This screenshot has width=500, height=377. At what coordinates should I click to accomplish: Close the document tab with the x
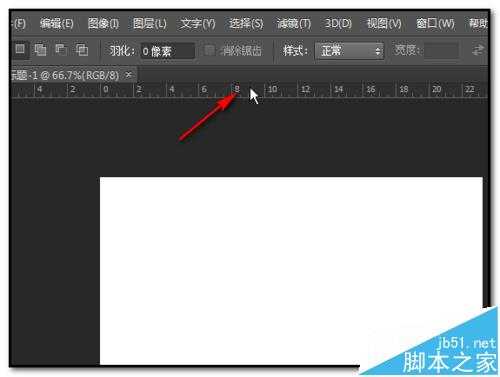[129, 75]
